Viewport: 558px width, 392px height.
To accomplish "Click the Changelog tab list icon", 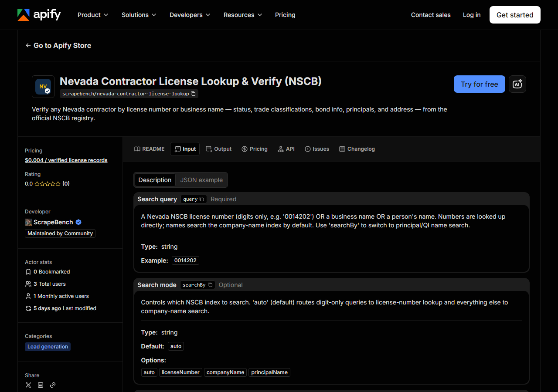I will coord(342,149).
